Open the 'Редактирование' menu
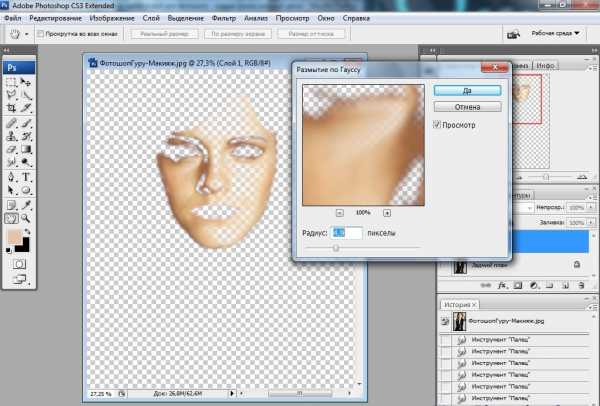600x406 pixels. pos(55,18)
